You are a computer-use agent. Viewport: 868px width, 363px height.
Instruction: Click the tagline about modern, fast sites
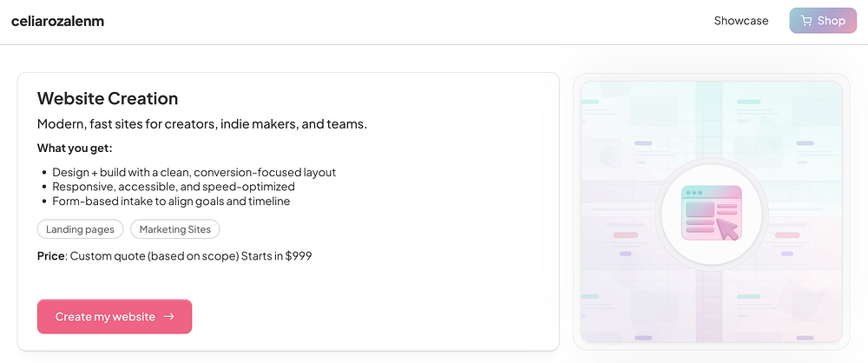coord(202,124)
